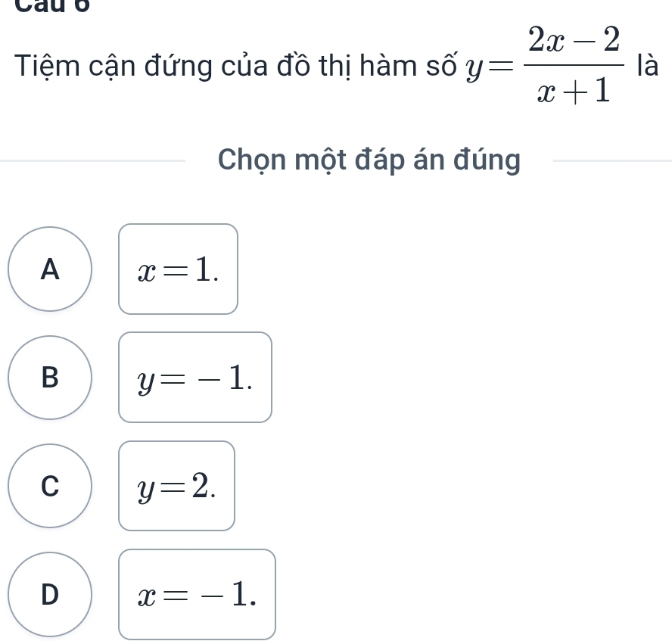Viewport: 672px width, 641px height.
Task: Choose the answer box x = 1
Action: pos(178,269)
